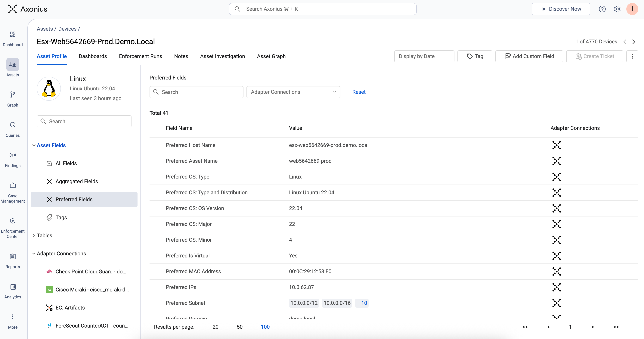Screen dimensions: 644x339
Task: Click the Add Custom Field button
Action: point(529,56)
